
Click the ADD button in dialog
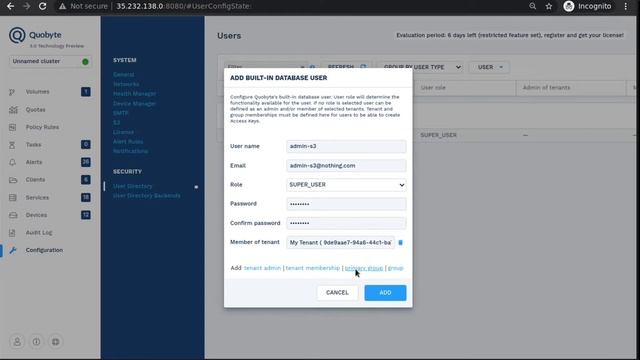coord(385,293)
